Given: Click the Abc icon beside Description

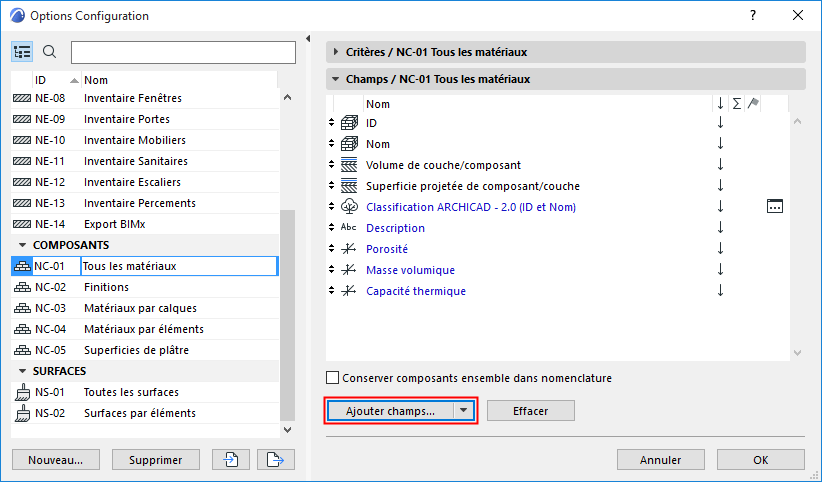Looking at the screenshot, I should [349, 228].
